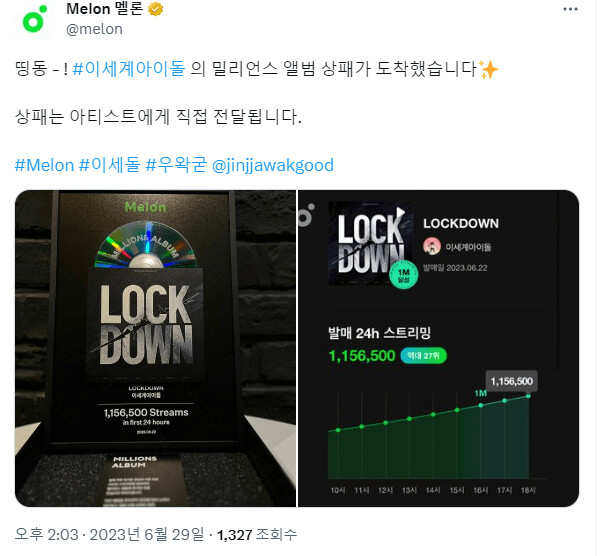The image size is (600, 556).
Task: Open the Melon profile avatar
Action: point(34,20)
